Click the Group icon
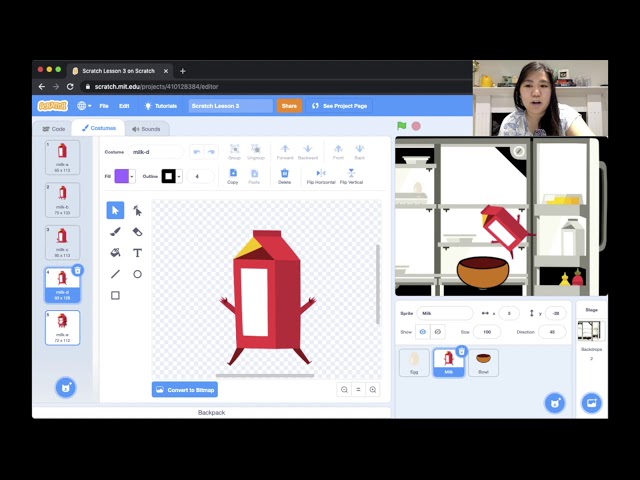This screenshot has height=480, width=640. click(234, 151)
